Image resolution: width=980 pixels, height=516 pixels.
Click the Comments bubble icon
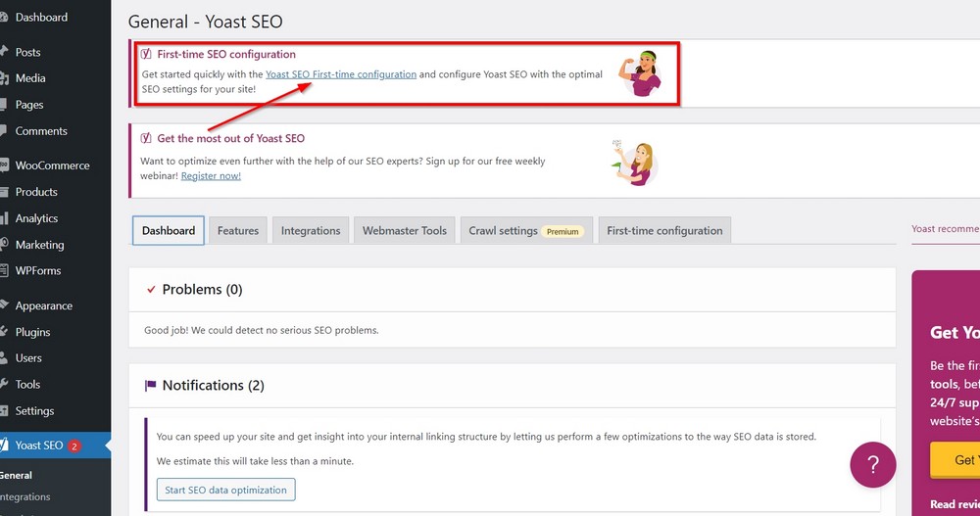[x=4, y=131]
